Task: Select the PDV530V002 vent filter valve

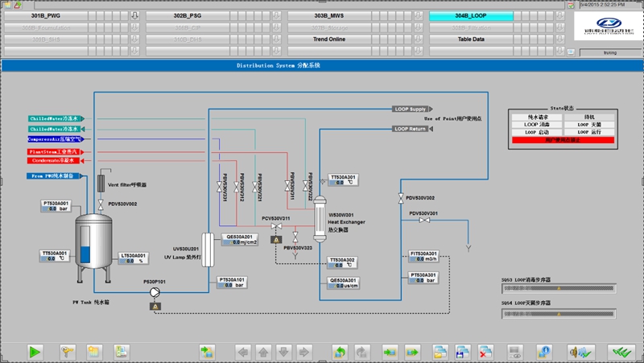Action: coord(100,205)
